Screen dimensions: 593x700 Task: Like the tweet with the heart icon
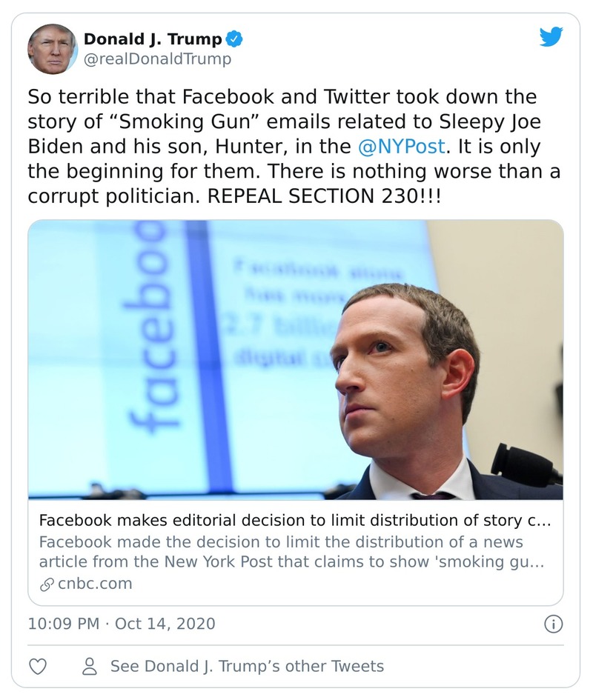[x=38, y=666]
